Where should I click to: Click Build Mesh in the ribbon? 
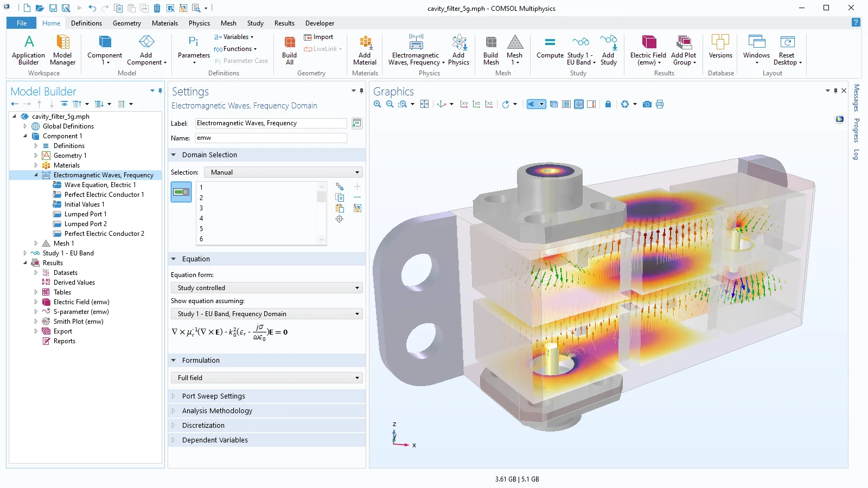[x=490, y=50]
